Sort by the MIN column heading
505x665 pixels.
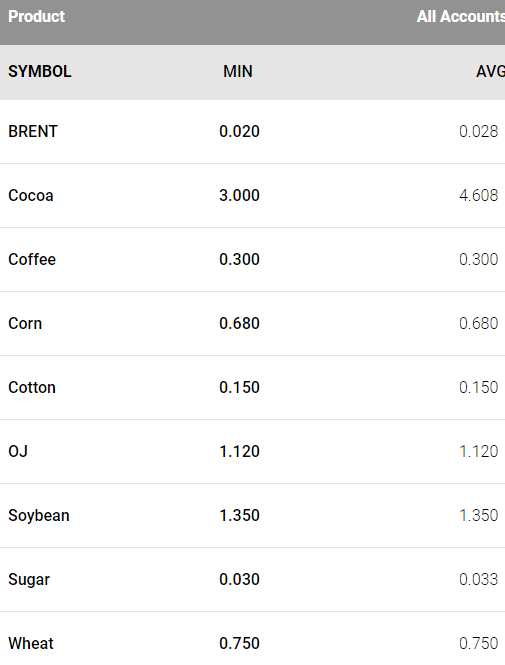(x=238, y=71)
